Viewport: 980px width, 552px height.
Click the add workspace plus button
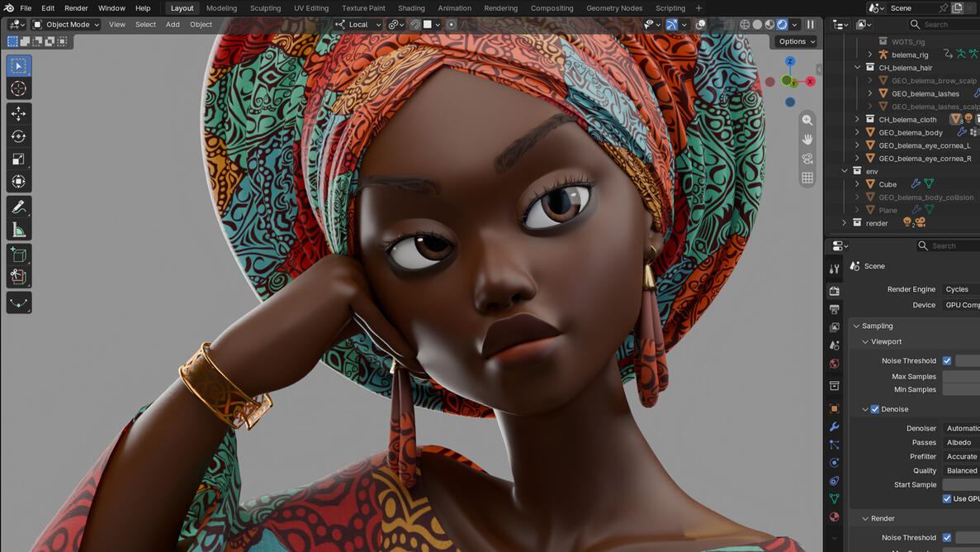click(698, 8)
